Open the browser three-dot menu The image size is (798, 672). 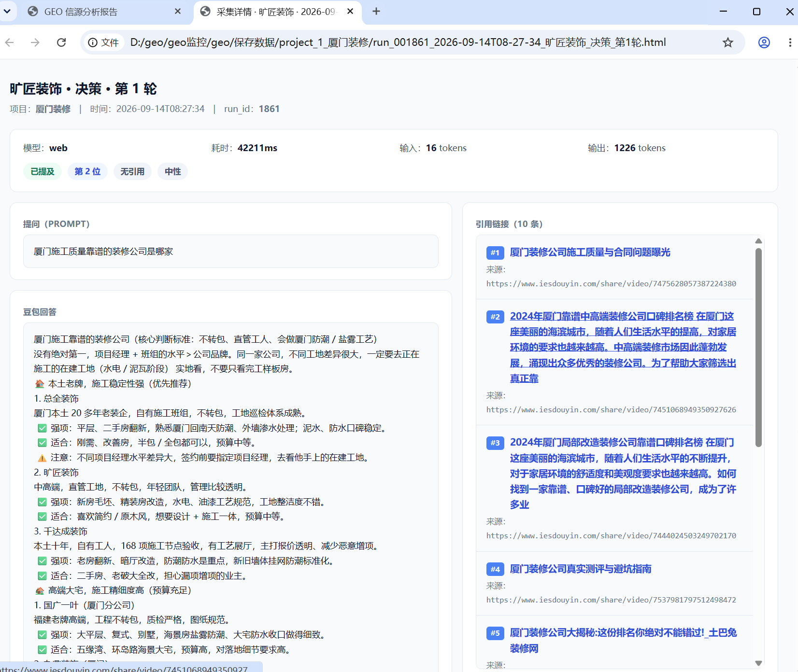coord(790,42)
